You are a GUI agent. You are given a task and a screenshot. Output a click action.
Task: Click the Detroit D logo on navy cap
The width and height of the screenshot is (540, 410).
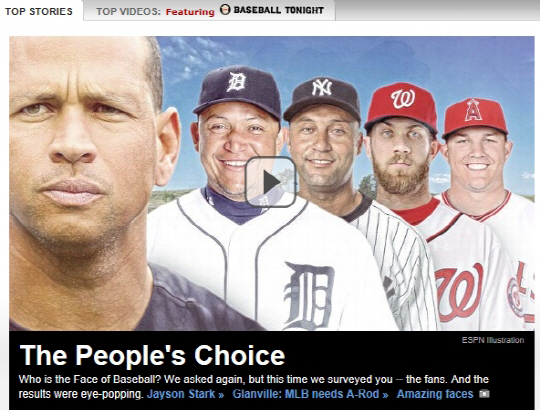pos(236,82)
